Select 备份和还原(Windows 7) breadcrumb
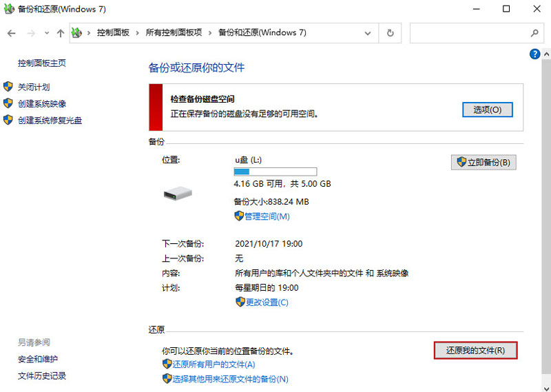The height and width of the screenshot is (392, 551). tap(262, 32)
